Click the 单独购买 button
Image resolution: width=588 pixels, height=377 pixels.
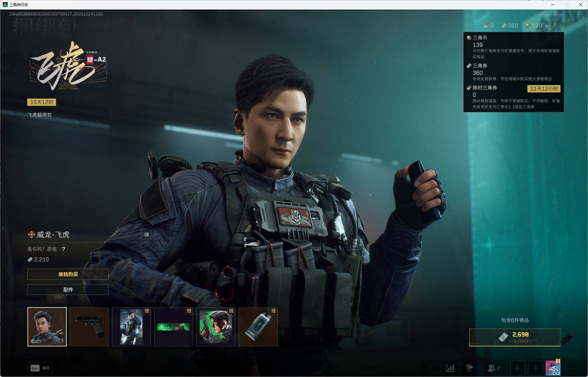tap(68, 274)
